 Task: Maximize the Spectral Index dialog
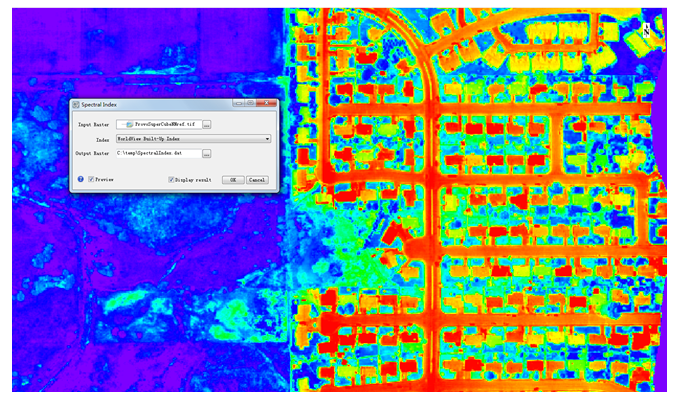coord(250,103)
